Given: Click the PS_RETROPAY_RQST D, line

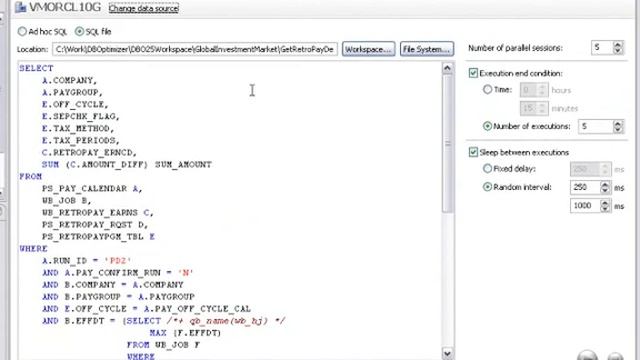Looking at the screenshot, I should pos(95,224).
